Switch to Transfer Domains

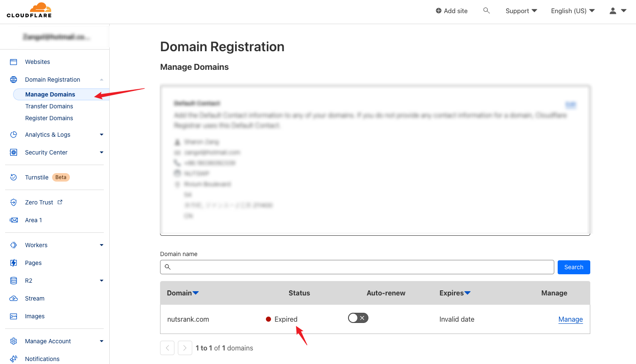[x=49, y=106]
